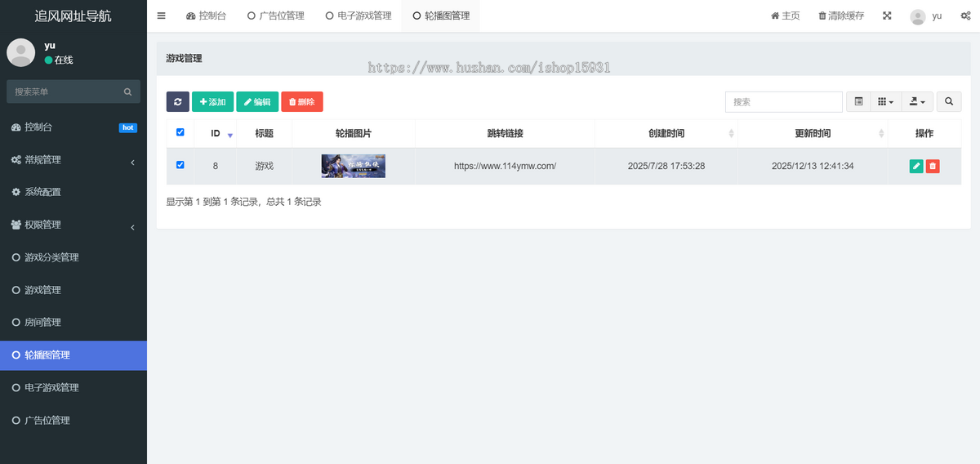The height and width of the screenshot is (464, 980).
Task: Click red trash icon in row 8
Action: pyautogui.click(x=933, y=166)
